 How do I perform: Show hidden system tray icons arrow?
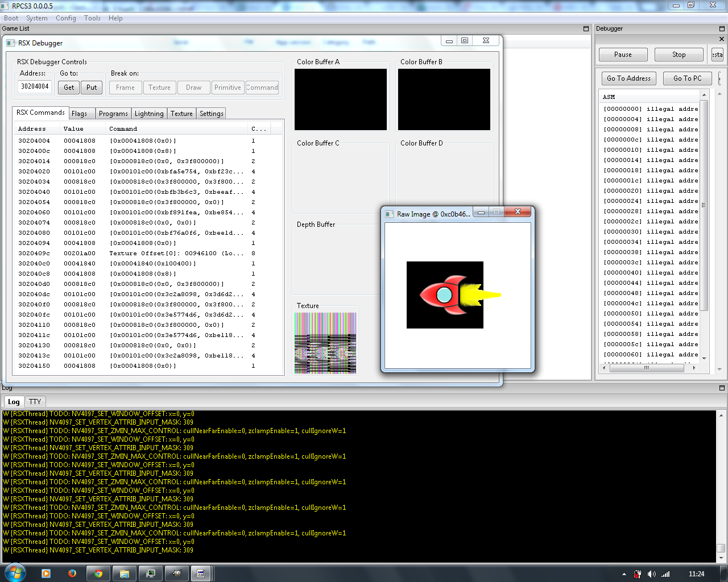point(624,574)
